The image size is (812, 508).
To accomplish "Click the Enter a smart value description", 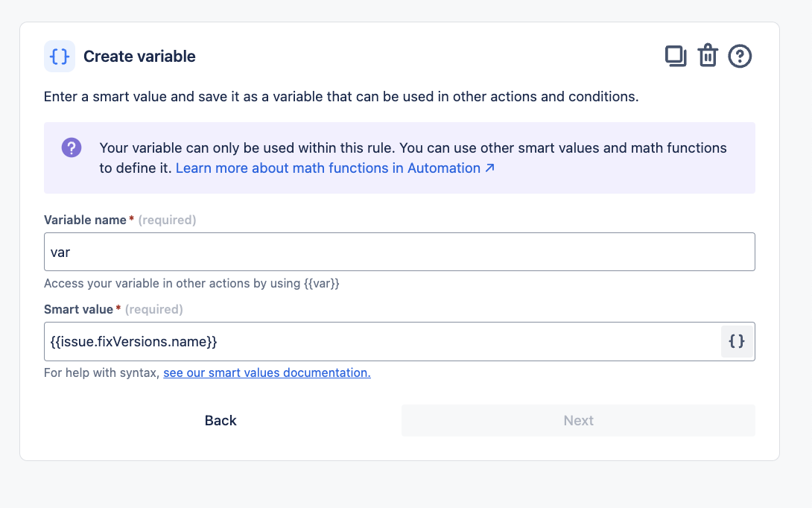I will (x=340, y=97).
